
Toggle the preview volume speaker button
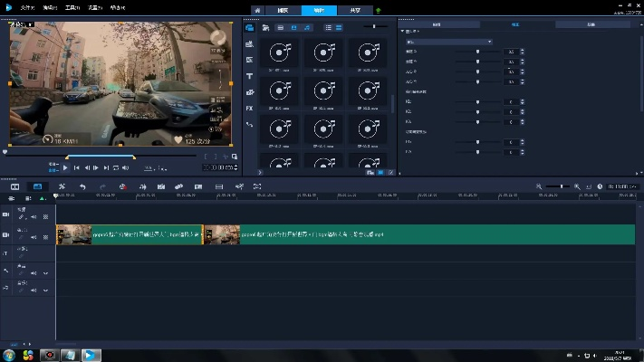(126, 167)
